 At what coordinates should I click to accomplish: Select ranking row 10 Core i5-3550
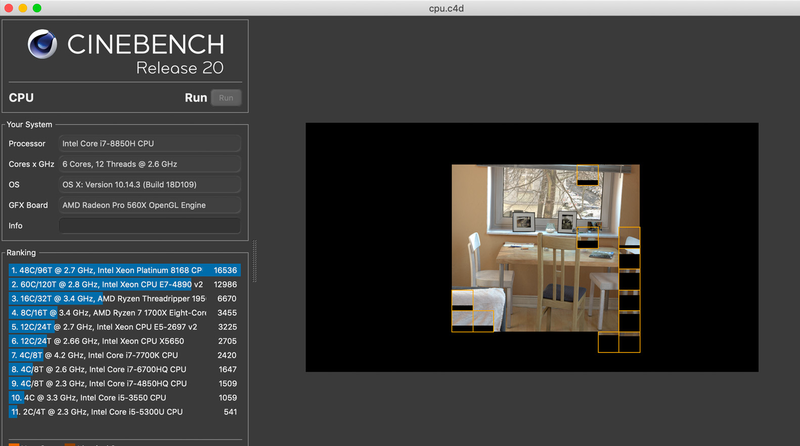[124, 398]
